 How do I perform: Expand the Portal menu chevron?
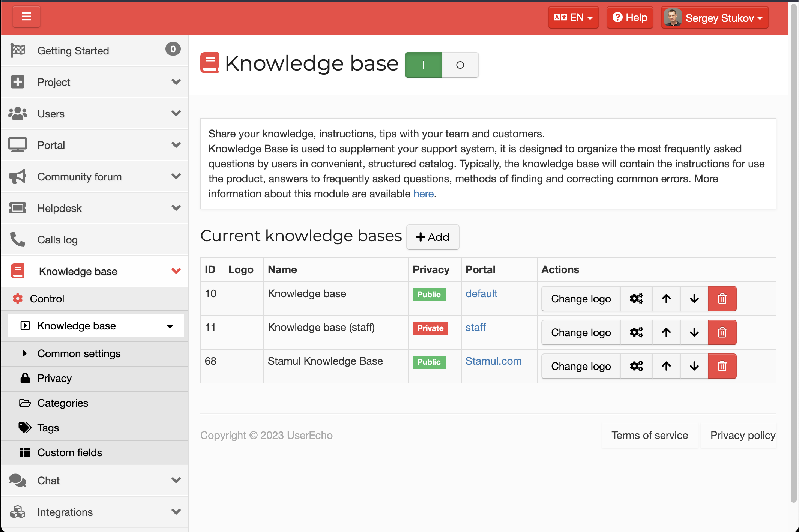[176, 145]
